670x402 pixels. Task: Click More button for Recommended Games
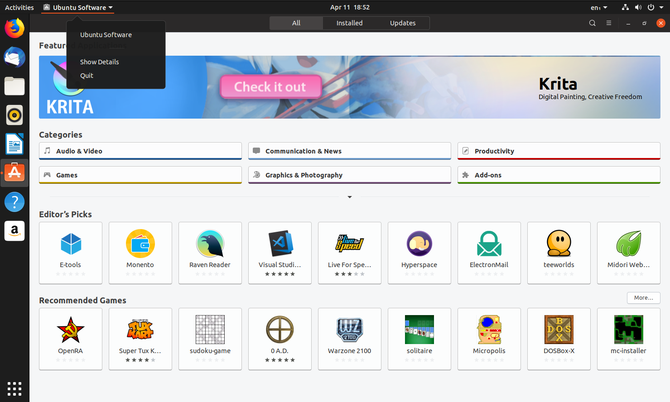click(x=644, y=298)
